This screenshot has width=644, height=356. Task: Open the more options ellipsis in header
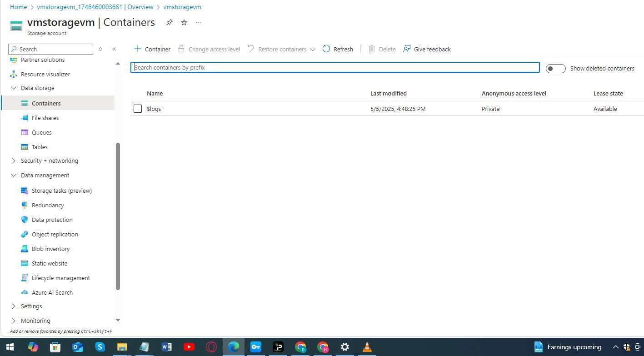click(199, 22)
